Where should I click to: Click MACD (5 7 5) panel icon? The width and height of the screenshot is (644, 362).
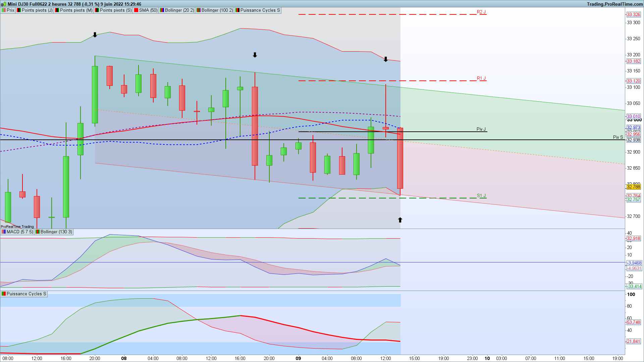pos(4,232)
